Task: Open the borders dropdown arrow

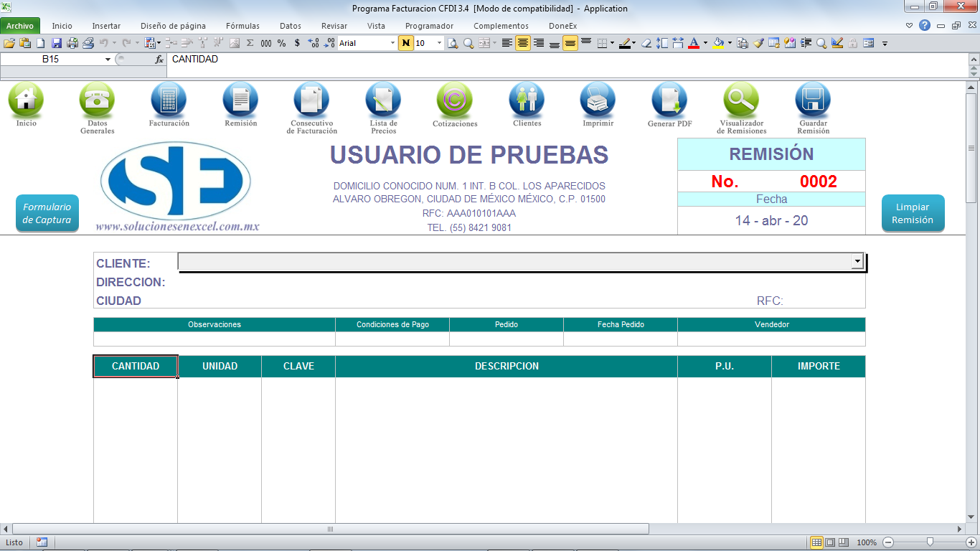Action: pos(612,43)
